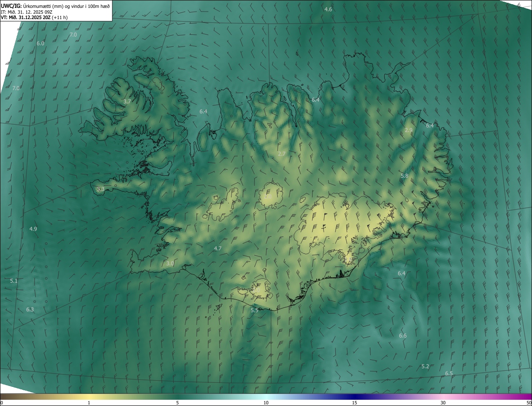Select the 3.7 value over the Westfjords
Image resolution: width=532 pixels, height=406 pixels.
127,101
